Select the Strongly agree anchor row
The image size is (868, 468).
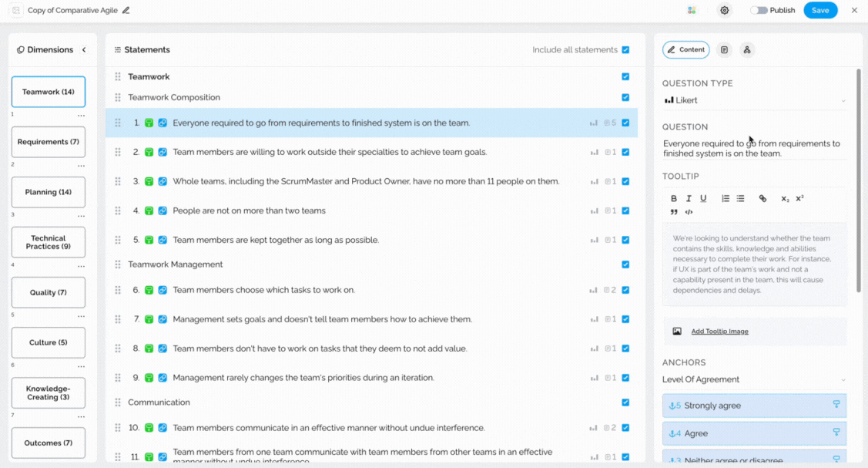754,406
